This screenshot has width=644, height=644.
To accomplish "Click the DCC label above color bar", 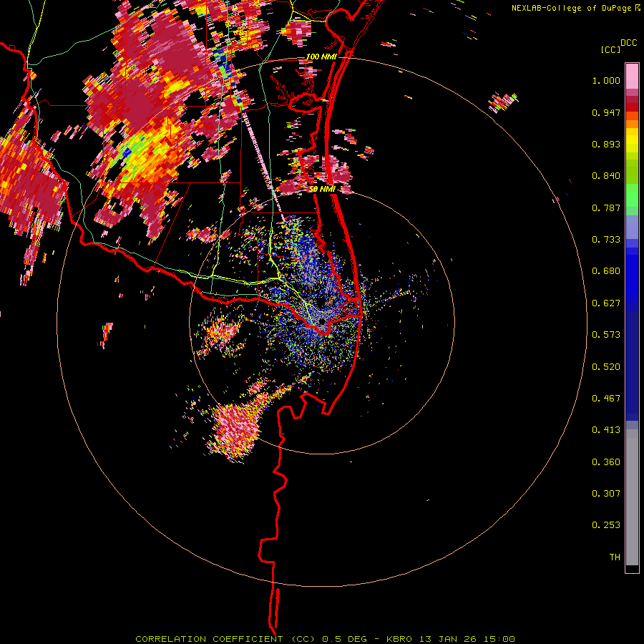I will [x=629, y=43].
